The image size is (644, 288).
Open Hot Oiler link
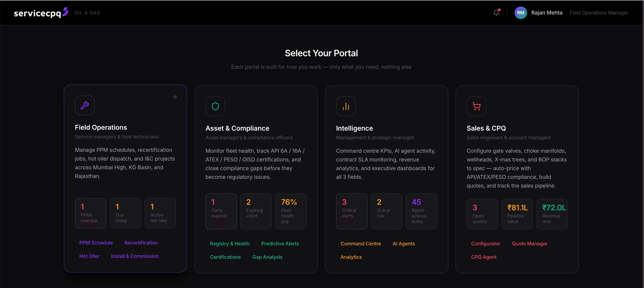point(89,256)
